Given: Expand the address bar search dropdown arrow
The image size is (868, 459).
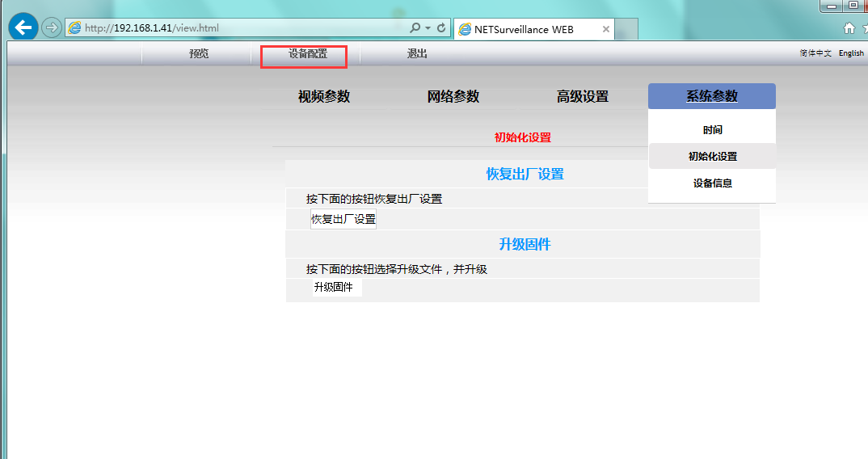Looking at the screenshot, I should tap(428, 27).
